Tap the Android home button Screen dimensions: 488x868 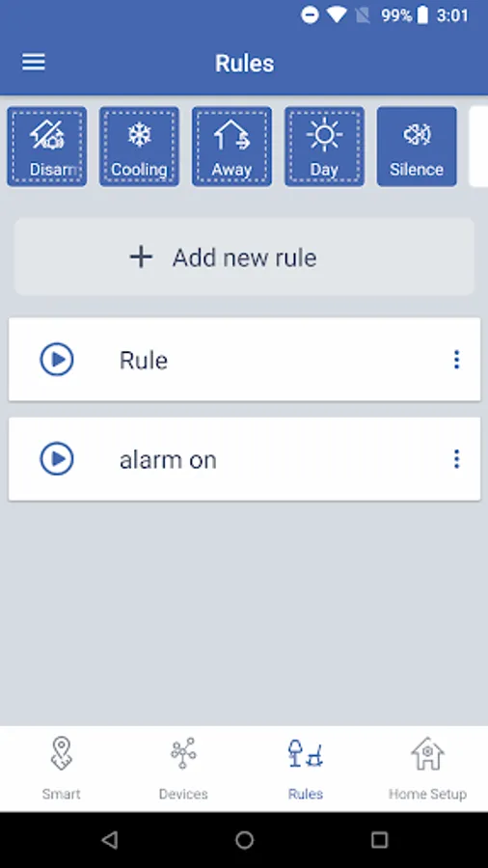pyautogui.click(x=244, y=840)
